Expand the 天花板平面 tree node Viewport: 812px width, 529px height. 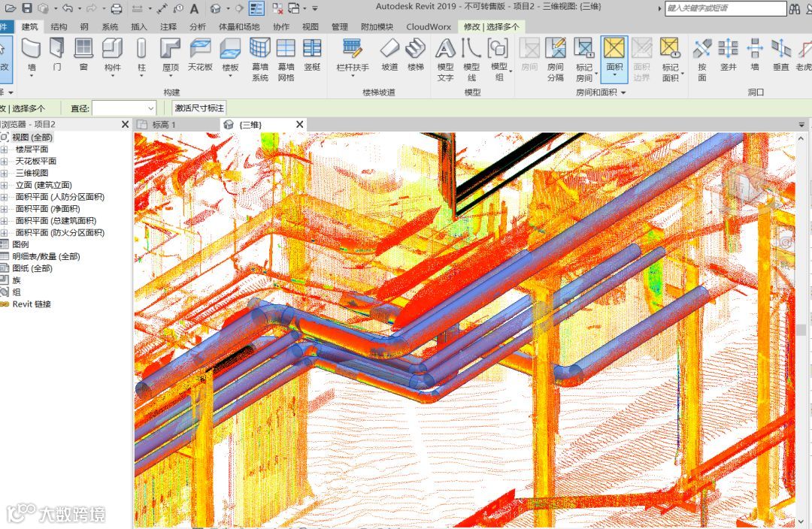point(5,161)
